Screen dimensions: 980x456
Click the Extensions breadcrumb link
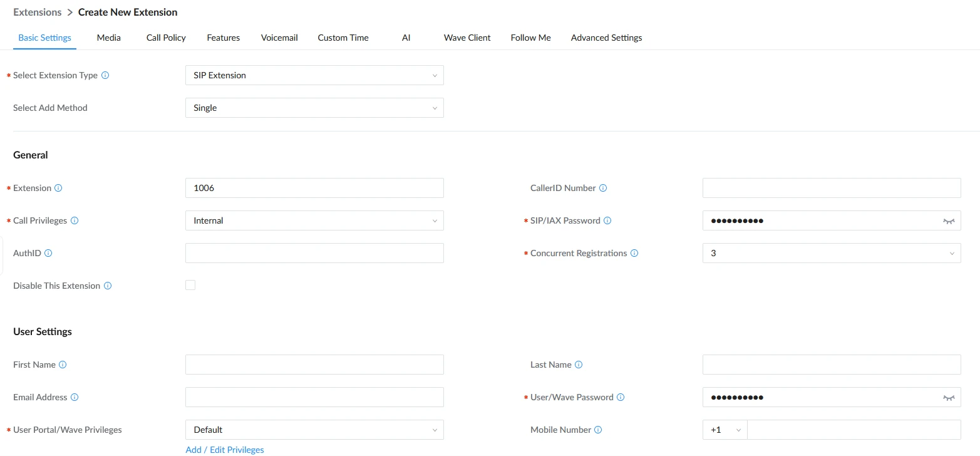click(38, 12)
